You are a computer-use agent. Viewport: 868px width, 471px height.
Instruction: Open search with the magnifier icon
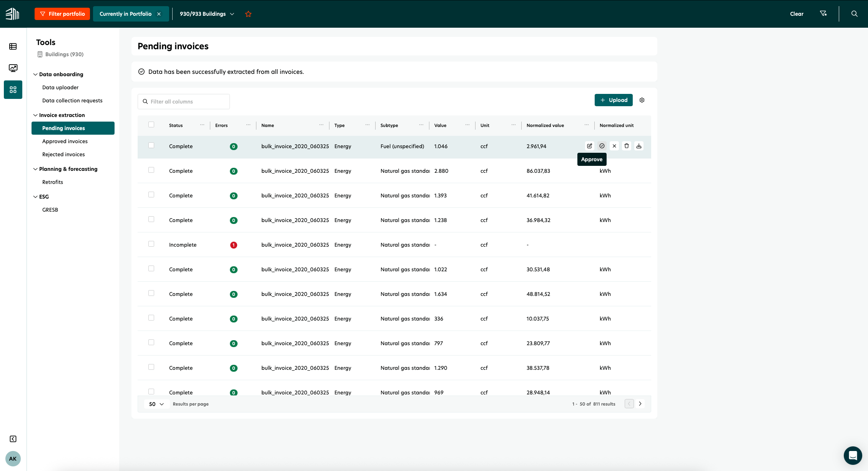[x=855, y=14]
